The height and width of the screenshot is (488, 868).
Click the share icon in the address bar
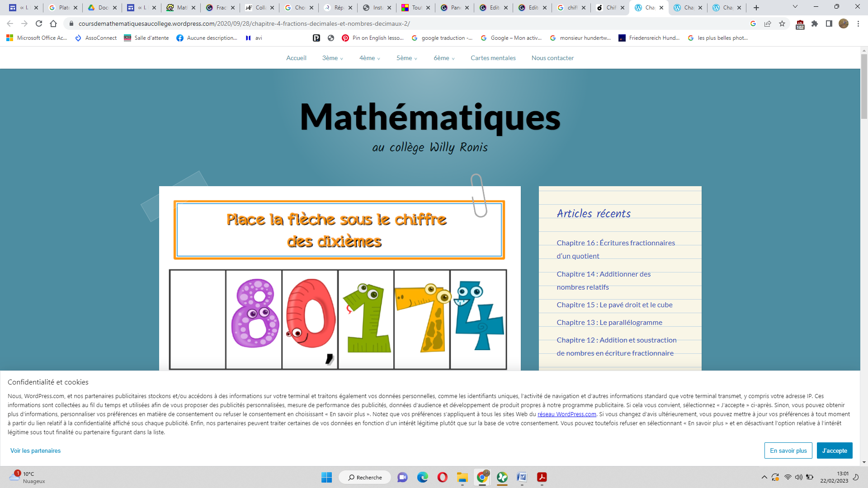tap(767, 23)
